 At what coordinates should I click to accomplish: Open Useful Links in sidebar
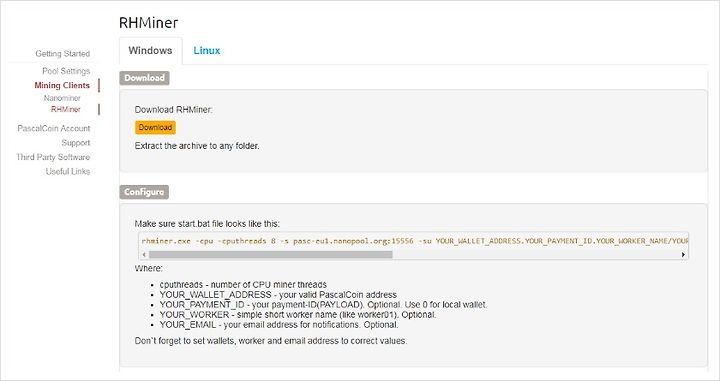(68, 171)
